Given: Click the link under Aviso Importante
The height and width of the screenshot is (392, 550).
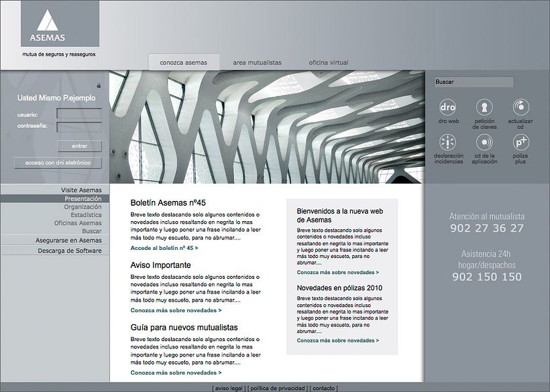Looking at the screenshot, I should coord(176,310).
